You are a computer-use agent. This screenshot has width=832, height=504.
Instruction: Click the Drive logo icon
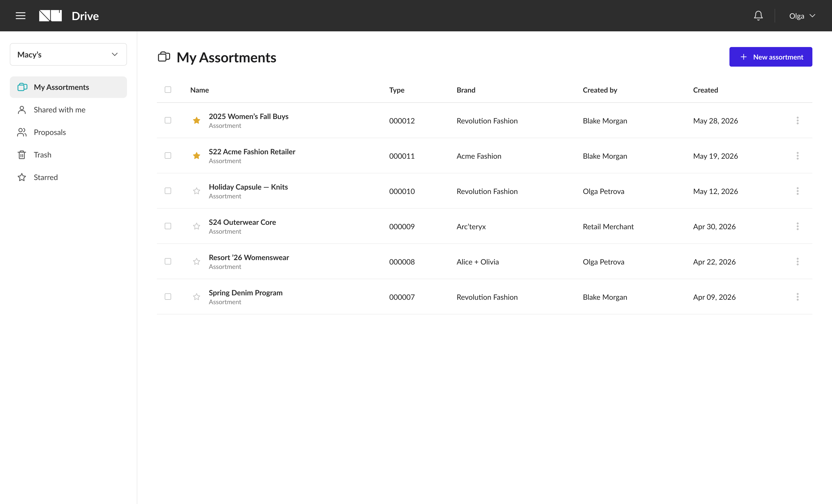pos(50,16)
